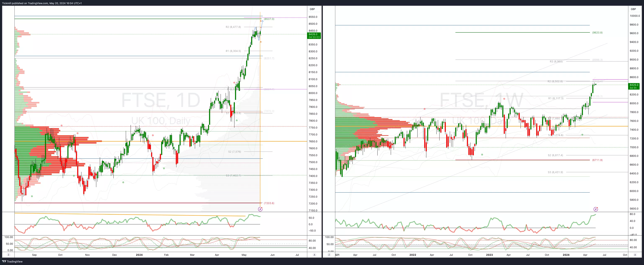The width and height of the screenshot is (644, 265).
Task: Select the grey (7870.3) level label
Action: coord(269,111)
